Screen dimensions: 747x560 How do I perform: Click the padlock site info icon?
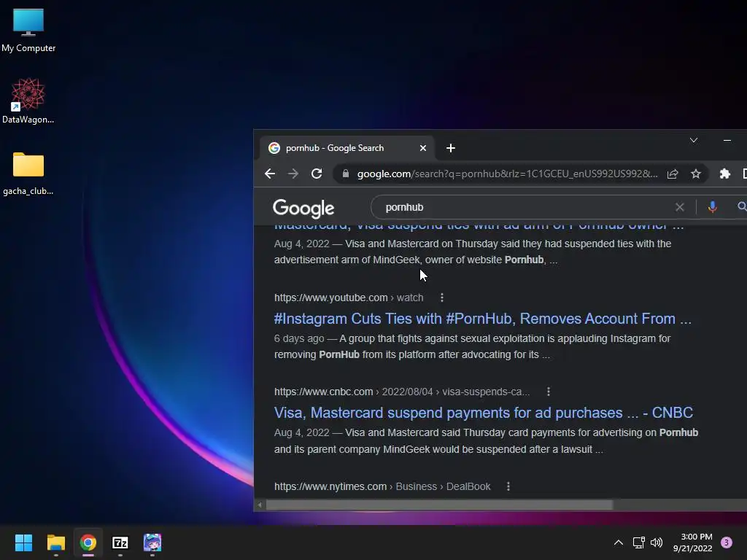coord(345,174)
